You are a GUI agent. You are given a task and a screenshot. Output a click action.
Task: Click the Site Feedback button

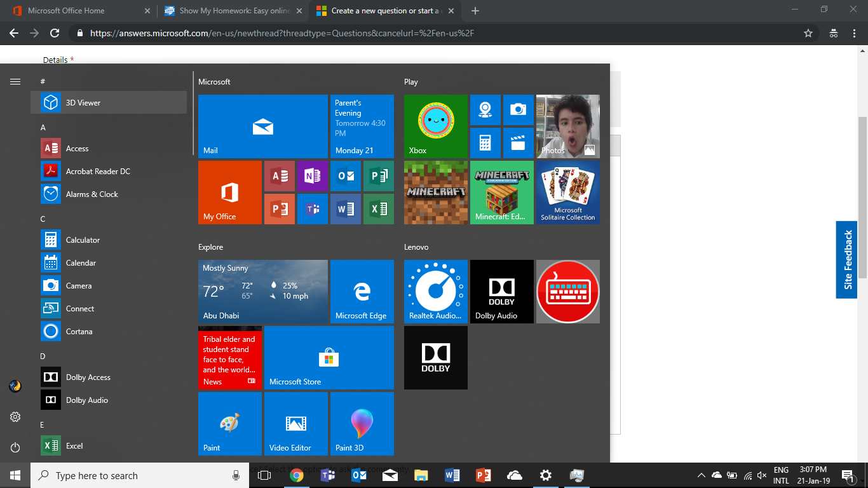pyautogui.click(x=846, y=260)
